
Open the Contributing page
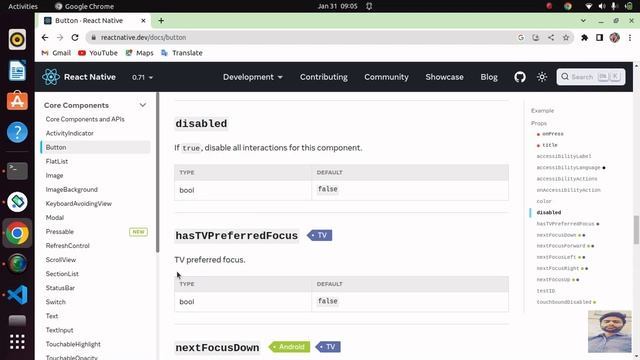[x=324, y=77]
